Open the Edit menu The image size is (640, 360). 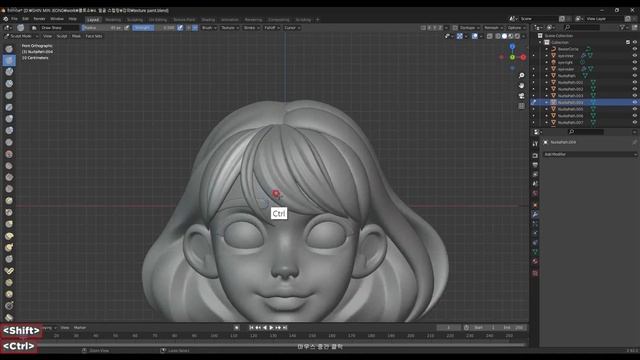point(26,19)
